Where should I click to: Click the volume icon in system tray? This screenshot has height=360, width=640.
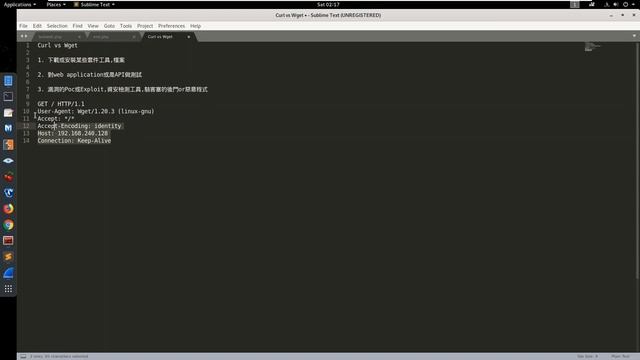616,4
